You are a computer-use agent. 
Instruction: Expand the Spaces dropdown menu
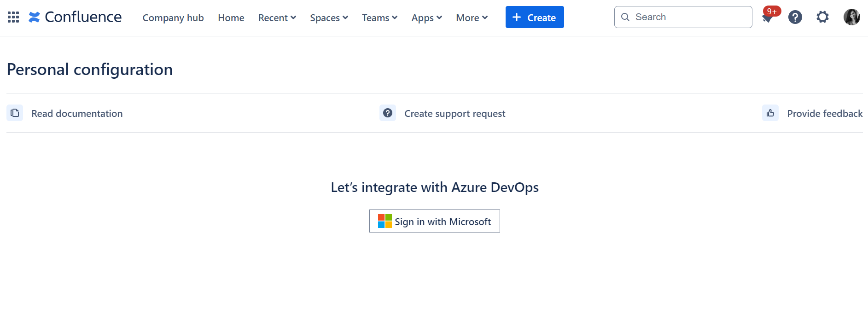tap(329, 18)
